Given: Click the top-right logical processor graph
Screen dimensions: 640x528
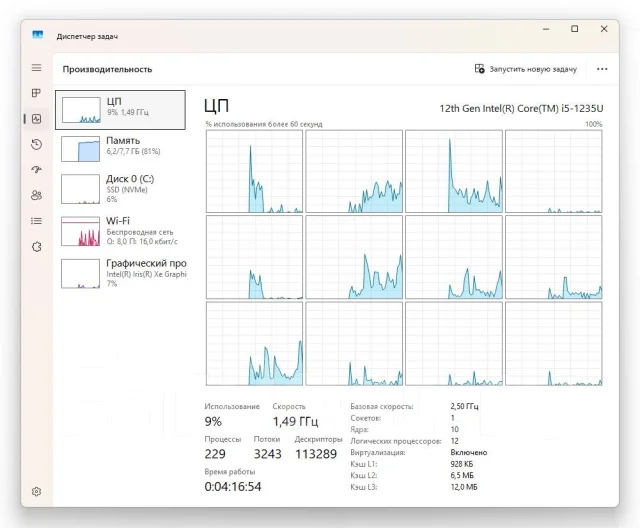Looking at the screenshot, I should [553, 171].
